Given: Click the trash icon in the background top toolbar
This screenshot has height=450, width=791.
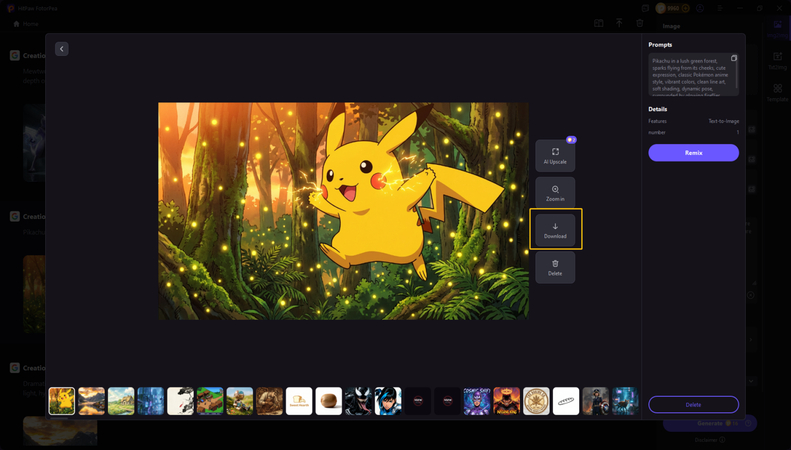Looking at the screenshot, I should [x=640, y=23].
